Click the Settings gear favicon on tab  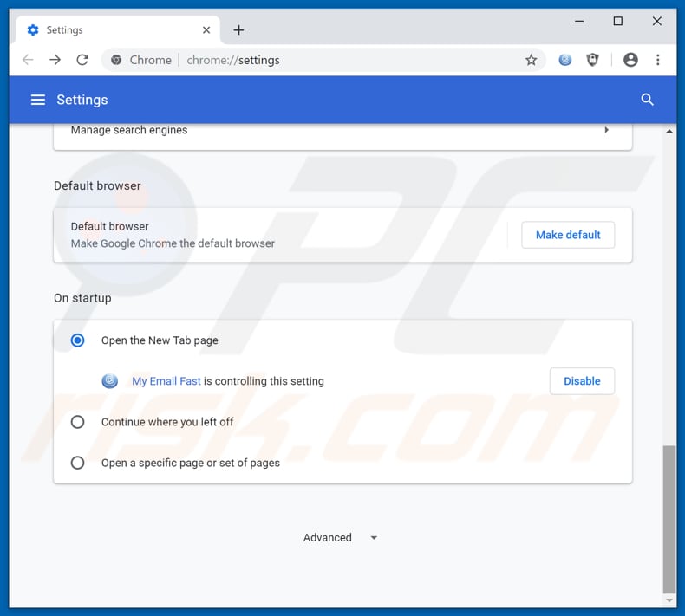pos(33,29)
